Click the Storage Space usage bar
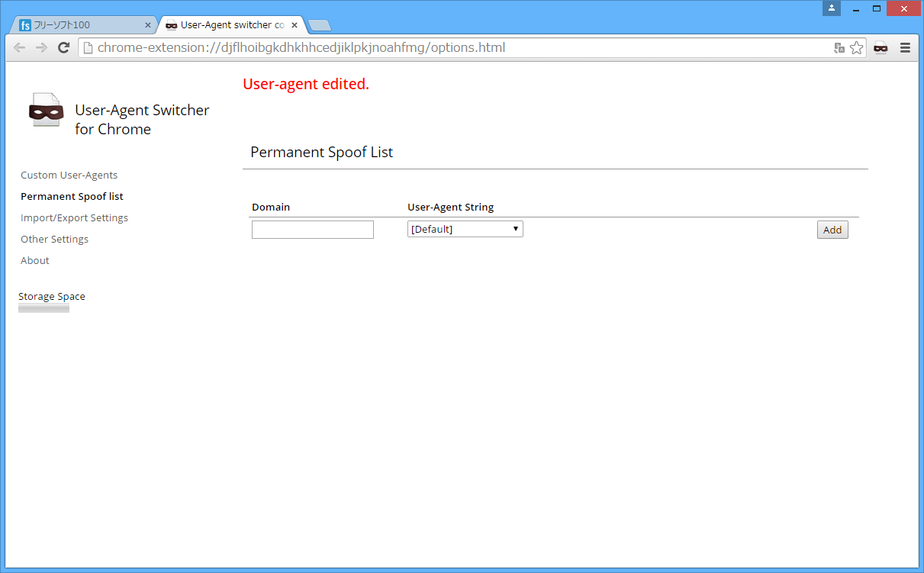This screenshot has width=924, height=573. [x=43, y=307]
